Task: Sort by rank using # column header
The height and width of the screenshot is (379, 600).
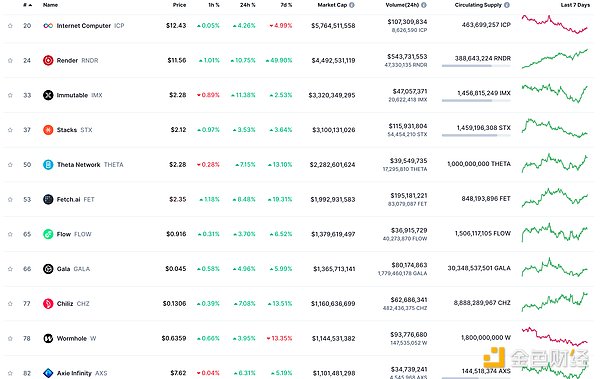Action: coord(28,5)
